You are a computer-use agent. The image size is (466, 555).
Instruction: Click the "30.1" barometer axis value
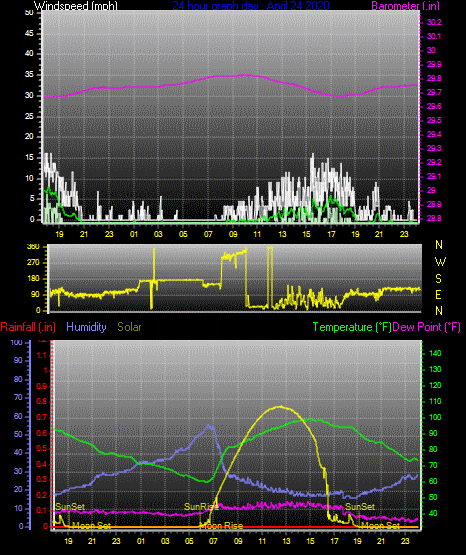pos(434,36)
